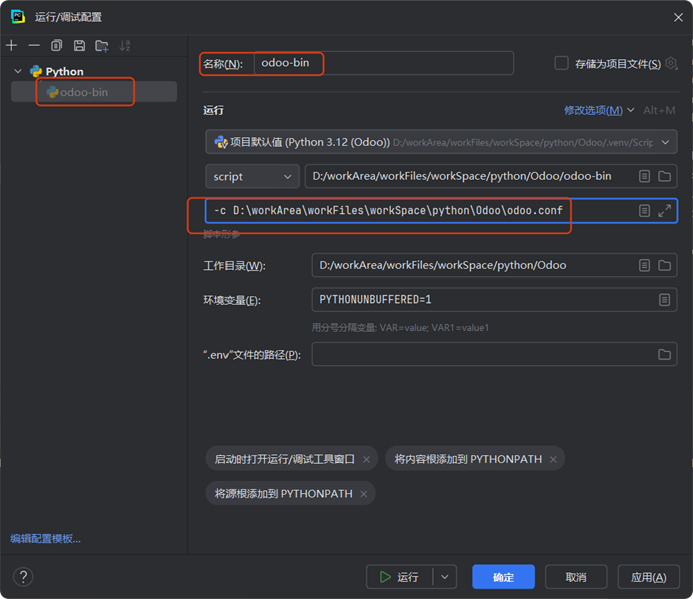Remove the open run/debug tool window option

(x=366, y=459)
